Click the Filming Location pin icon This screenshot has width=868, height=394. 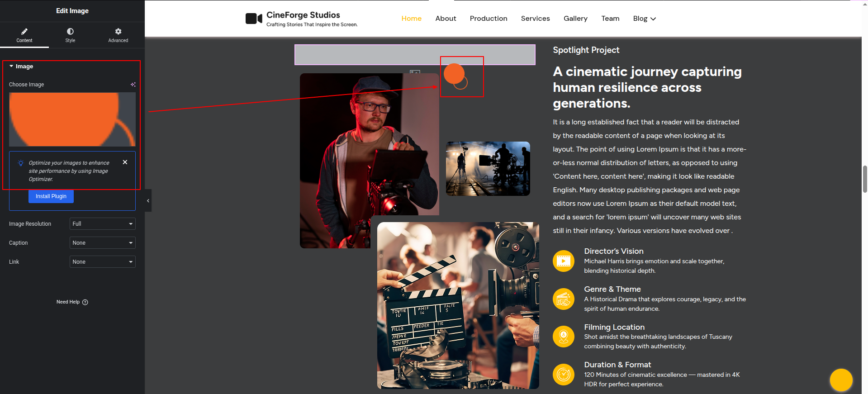[563, 337]
